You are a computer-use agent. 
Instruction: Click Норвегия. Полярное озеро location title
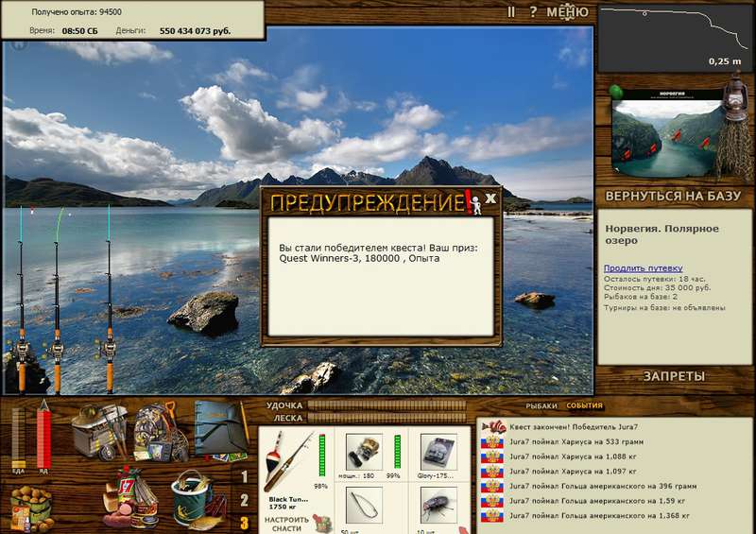click(661, 234)
